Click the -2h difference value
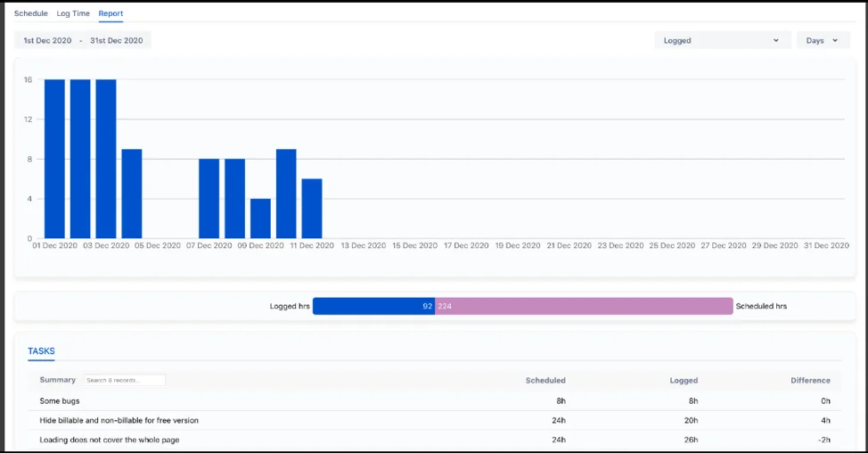Viewport: 868px width, 453px height. click(824, 440)
